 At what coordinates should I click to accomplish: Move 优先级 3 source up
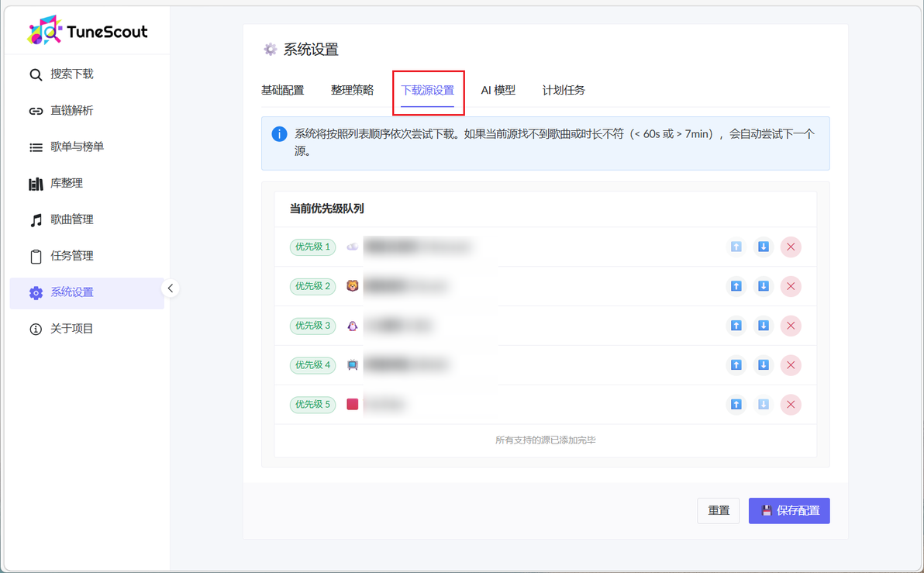(x=736, y=326)
